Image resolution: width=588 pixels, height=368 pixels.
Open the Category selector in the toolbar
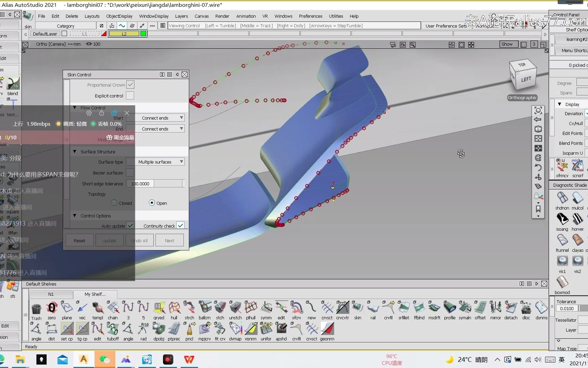click(x=66, y=26)
